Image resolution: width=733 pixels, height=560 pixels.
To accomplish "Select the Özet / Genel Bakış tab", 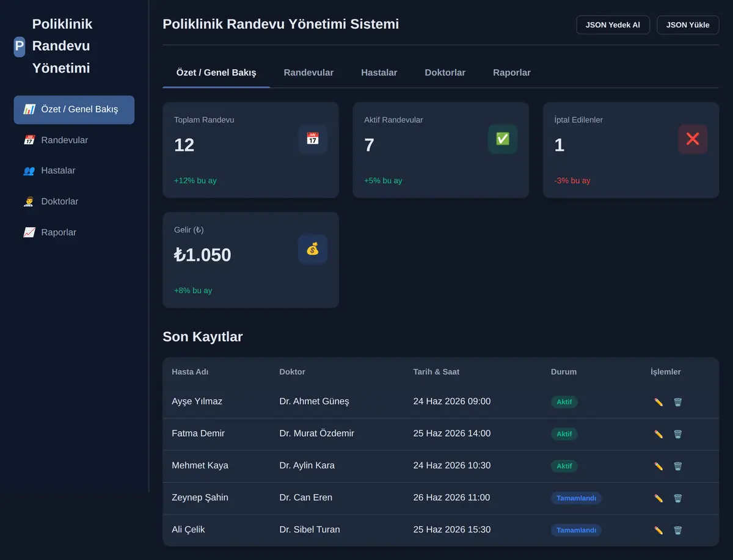I will point(216,73).
